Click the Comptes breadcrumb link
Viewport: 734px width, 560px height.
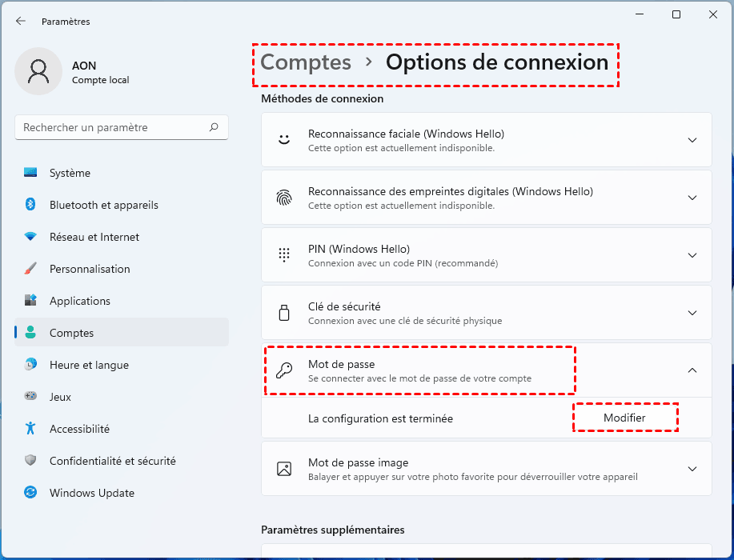point(306,62)
